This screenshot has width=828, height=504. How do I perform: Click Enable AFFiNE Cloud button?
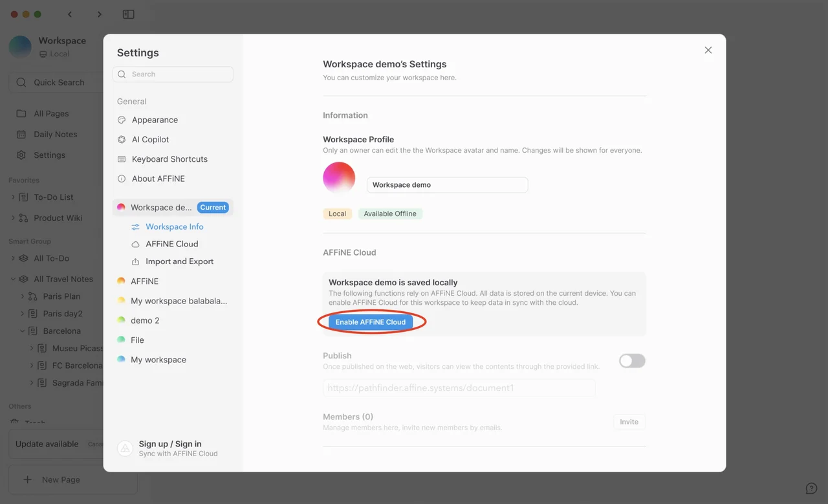(x=371, y=322)
